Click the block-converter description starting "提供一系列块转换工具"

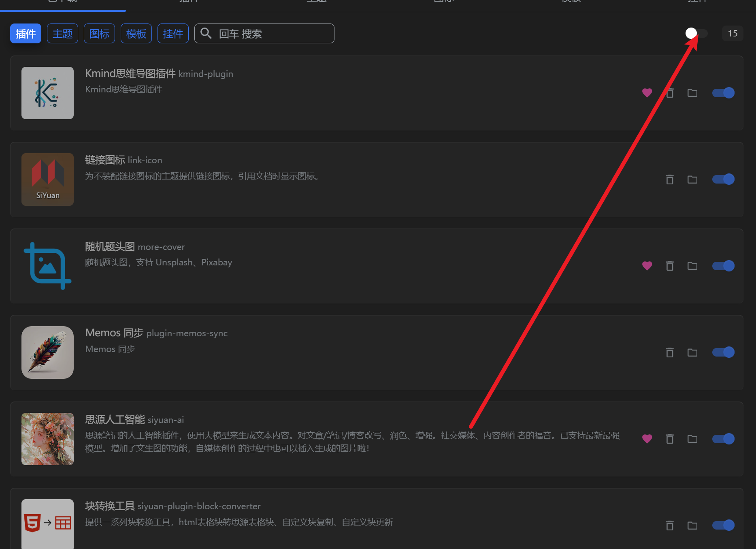(239, 522)
